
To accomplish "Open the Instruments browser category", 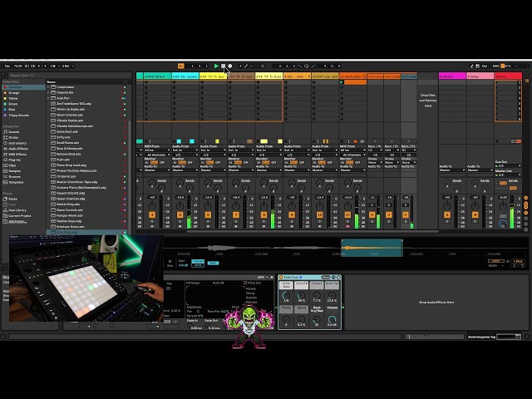I will pos(17,143).
